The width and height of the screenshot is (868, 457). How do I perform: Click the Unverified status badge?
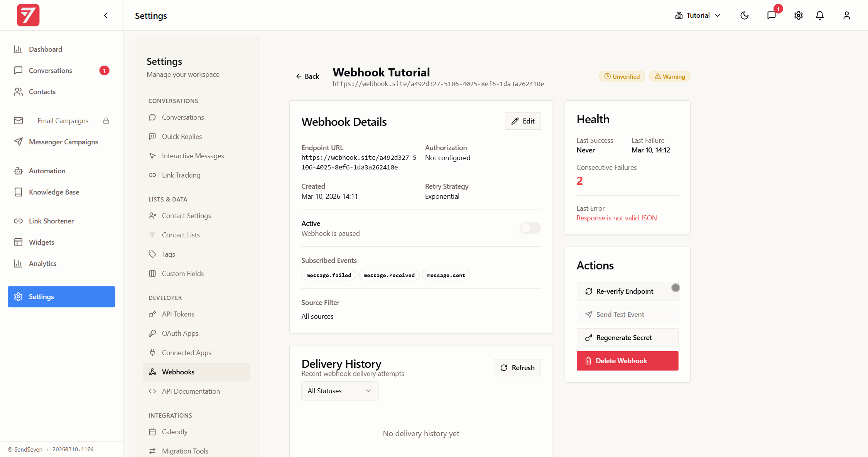622,76
